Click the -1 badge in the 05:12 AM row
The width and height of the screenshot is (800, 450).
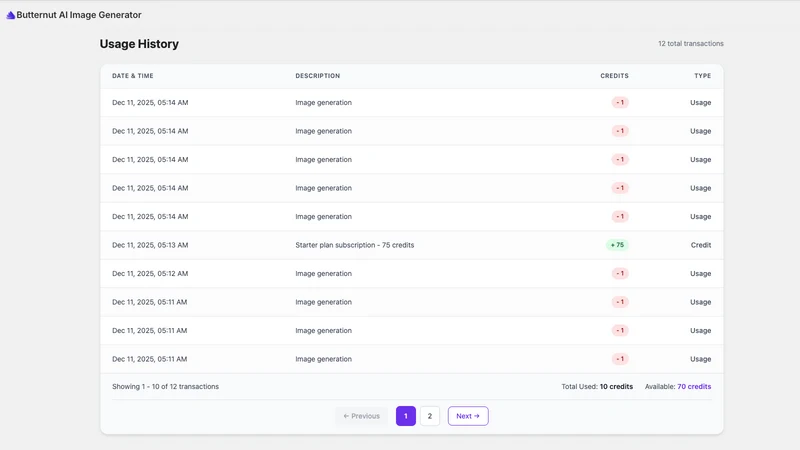620,273
